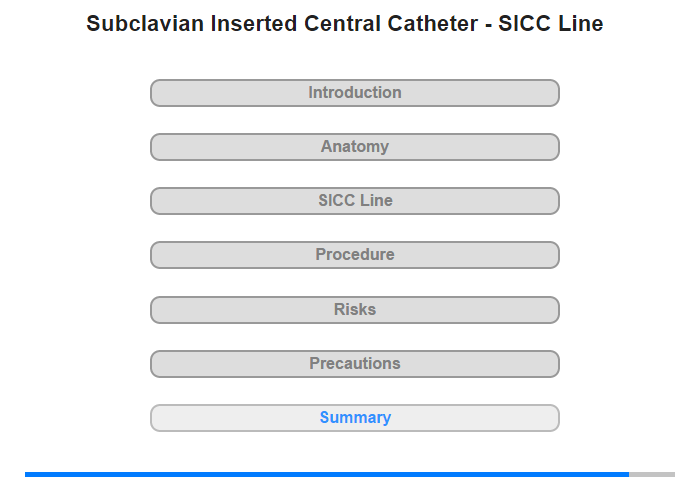The width and height of the screenshot is (700, 480).
Task: Click the Subclavian Inserted Central Catheter title
Action: coord(345,23)
